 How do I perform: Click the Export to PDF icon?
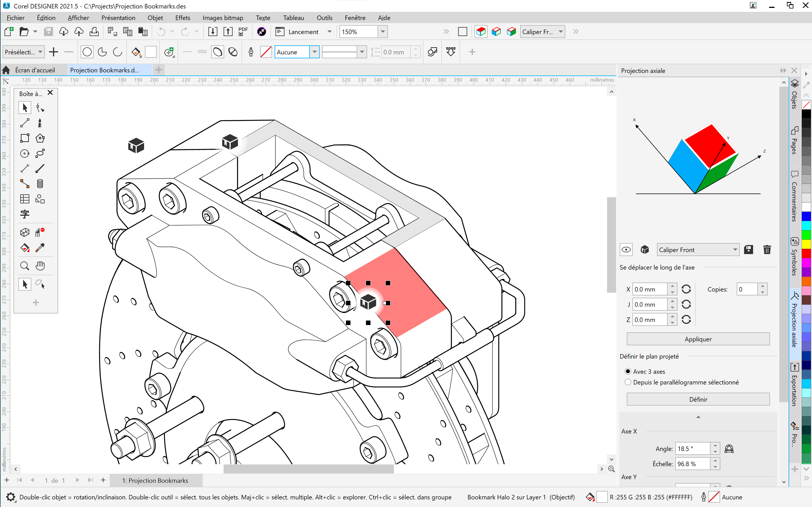click(x=243, y=32)
